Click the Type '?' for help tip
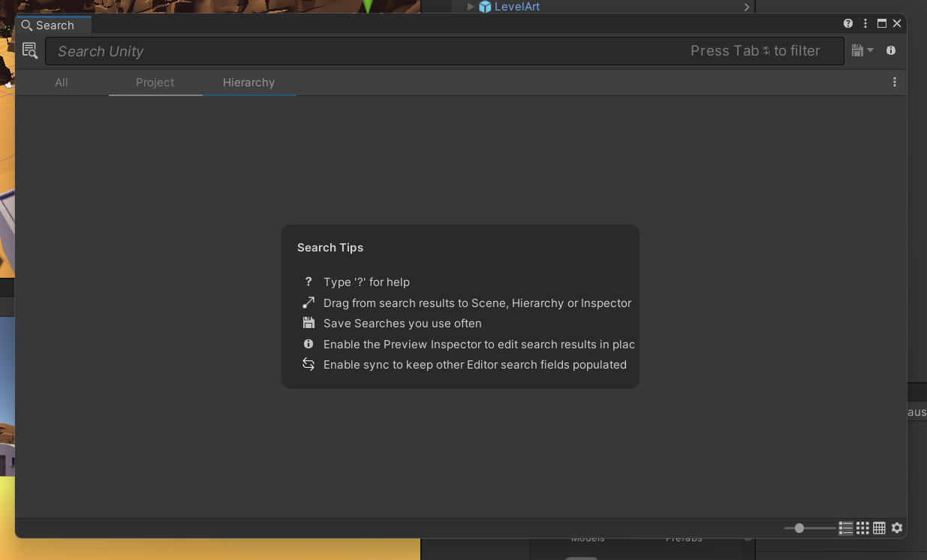The height and width of the screenshot is (560, 927). coord(366,282)
